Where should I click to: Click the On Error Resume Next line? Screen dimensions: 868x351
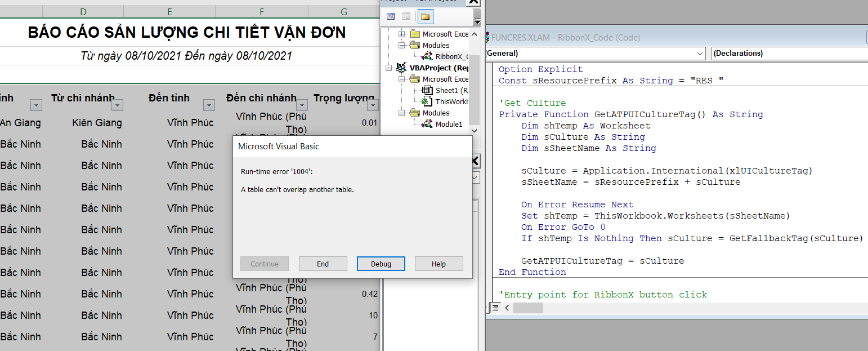coord(577,205)
